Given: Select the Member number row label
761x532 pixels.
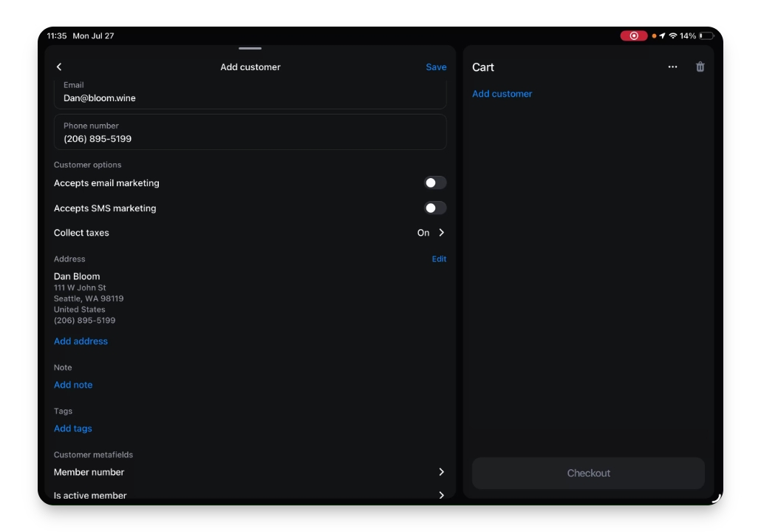Looking at the screenshot, I should (89, 472).
